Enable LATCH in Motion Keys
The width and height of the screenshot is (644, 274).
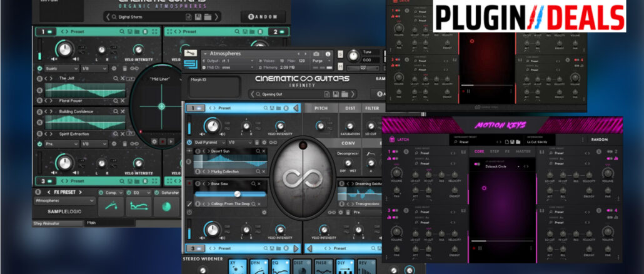pos(400,140)
